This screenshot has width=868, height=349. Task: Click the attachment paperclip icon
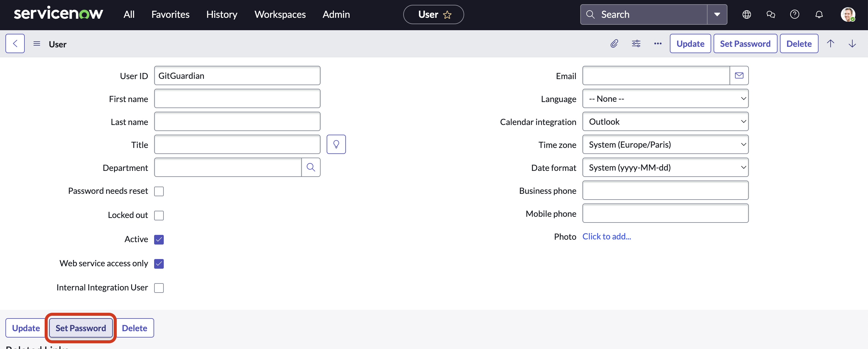614,44
